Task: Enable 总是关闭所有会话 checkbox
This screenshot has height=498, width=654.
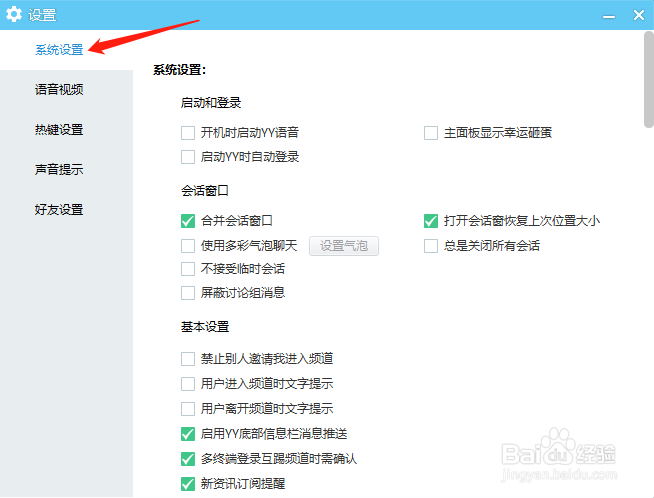Action: pyautogui.click(x=431, y=246)
